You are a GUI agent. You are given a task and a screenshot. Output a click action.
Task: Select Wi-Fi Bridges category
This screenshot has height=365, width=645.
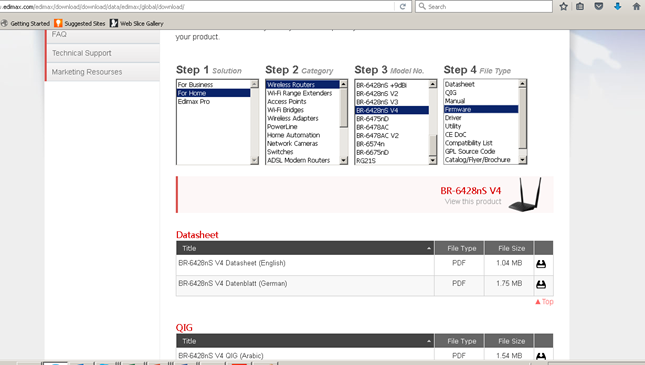(x=303, y=110)
